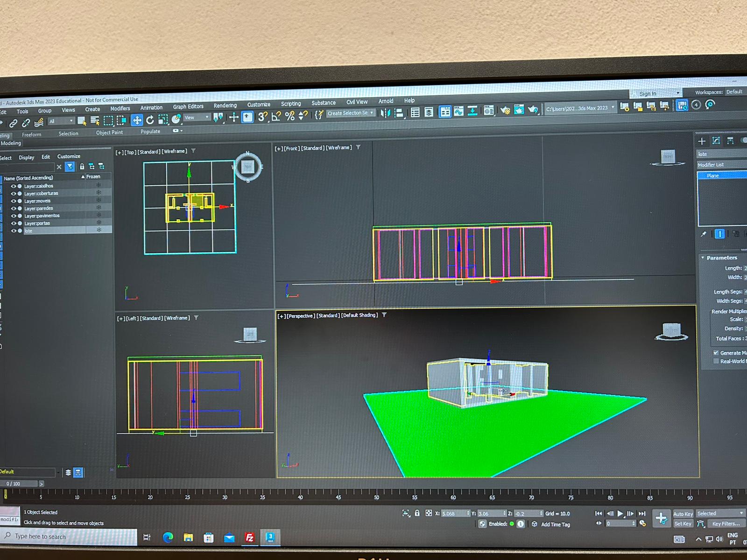This screenshot has width=747, height=560.
Task: Open FileZilla from the Windows taskbar
Action: [250, 538]
